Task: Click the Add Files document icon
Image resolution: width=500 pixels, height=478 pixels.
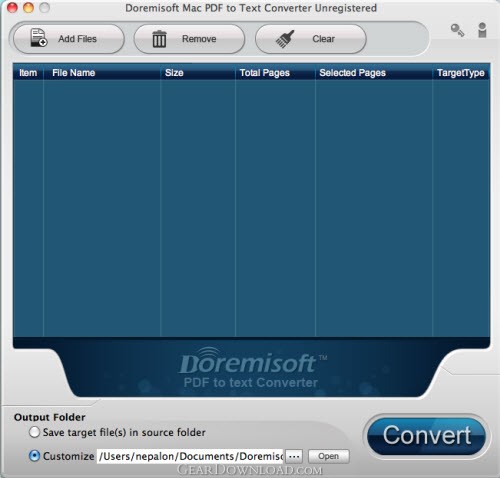Action: click(x=39, y=38)
